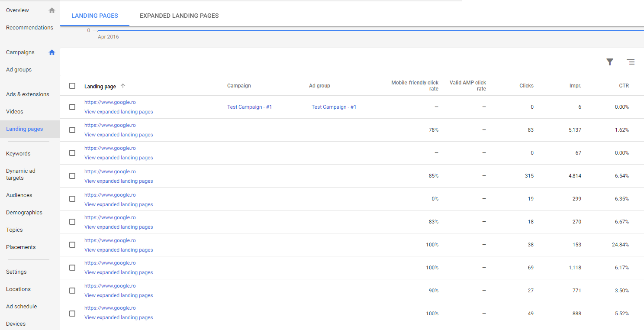Open Devices in the sidebar
Image resolution: width=644 pixels, height=330 pixels.
pos(16,324)
